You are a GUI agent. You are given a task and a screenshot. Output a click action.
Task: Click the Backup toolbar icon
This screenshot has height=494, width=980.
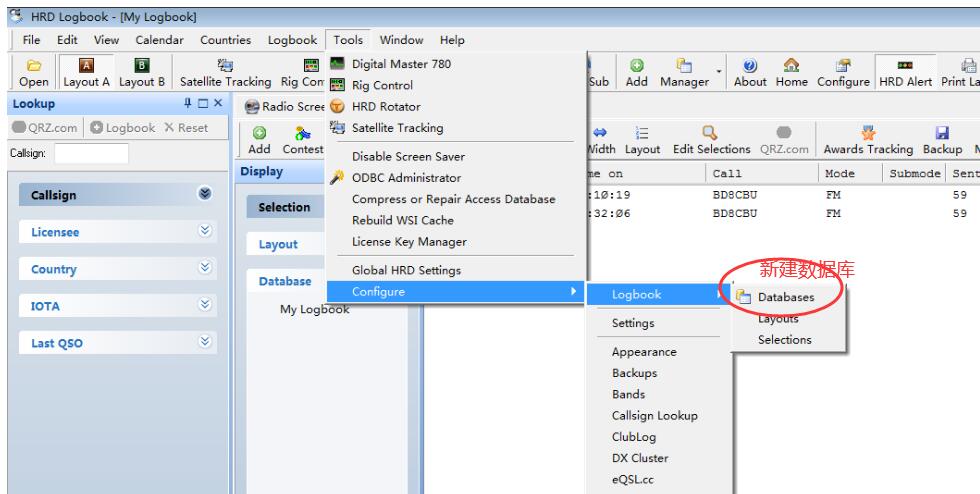tap(942, 140)
